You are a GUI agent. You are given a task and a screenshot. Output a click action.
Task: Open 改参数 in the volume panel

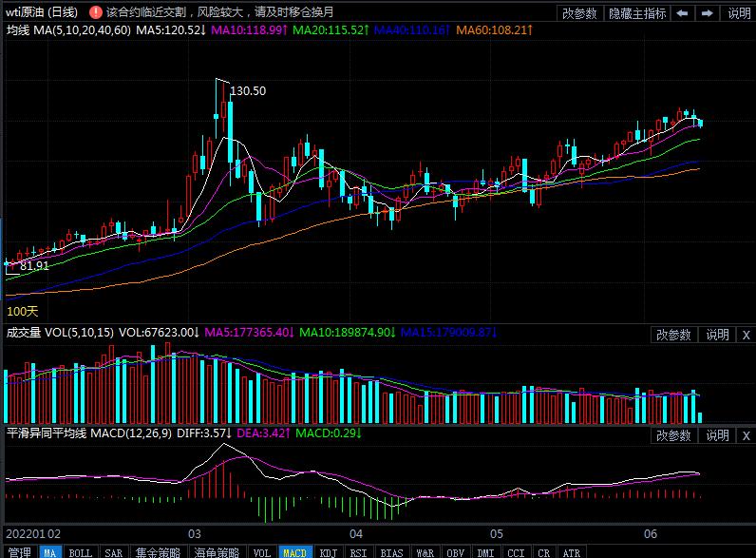(x=673, y=335)
